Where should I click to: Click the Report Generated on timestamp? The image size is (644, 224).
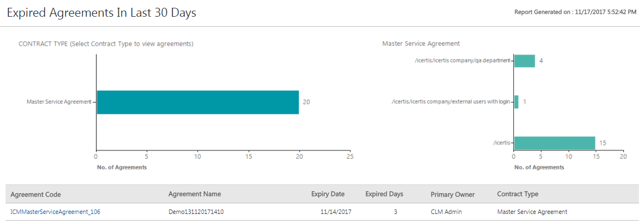coord(575,12)
